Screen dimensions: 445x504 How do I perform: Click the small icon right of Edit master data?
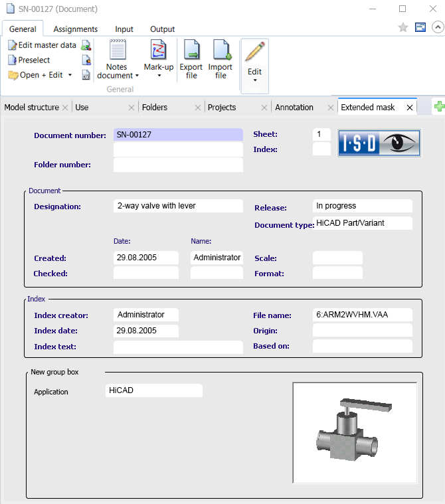click(86, 45)
